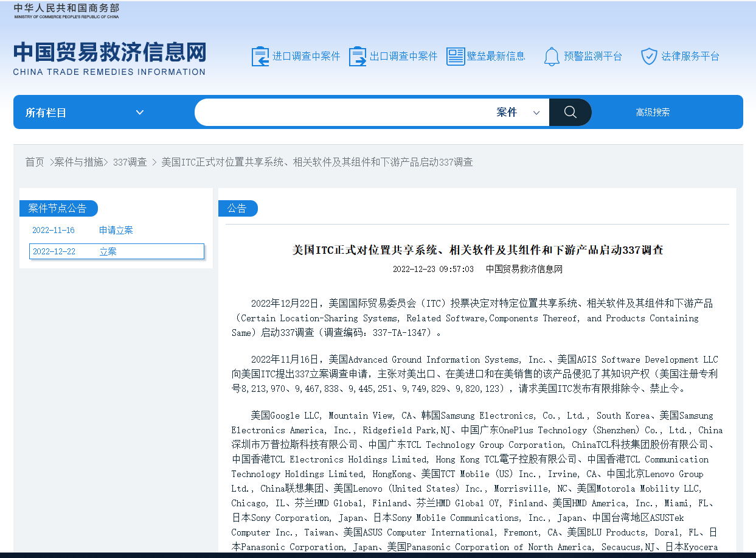Click the trade barrier news icon
The height and width of the screenshot is (558, 756).
pos(456,56)
